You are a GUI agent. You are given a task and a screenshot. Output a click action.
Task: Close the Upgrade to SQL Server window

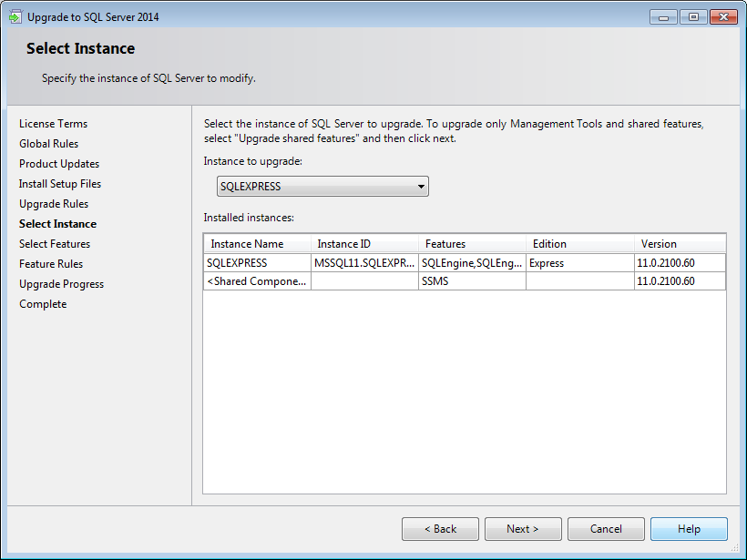723,17
